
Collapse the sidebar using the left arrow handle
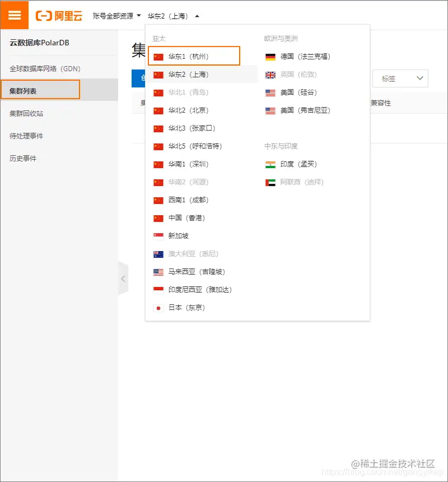(x=124, y=278)
